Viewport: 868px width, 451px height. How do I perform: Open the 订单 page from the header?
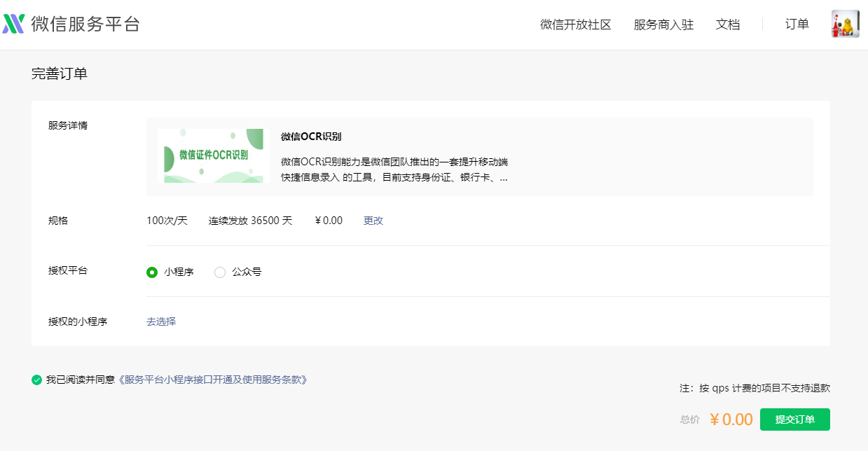pos(797,25)
